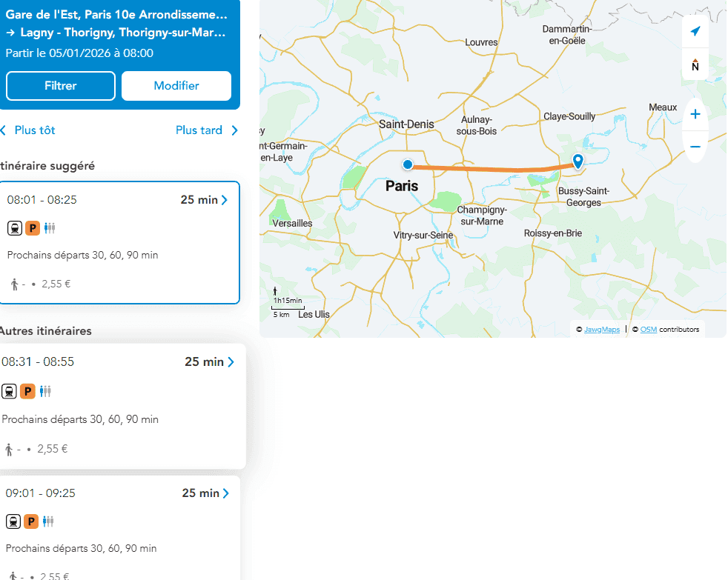Click the geolocation arrow icon on map
The image size is (728, 580).
tap(695, 31)
